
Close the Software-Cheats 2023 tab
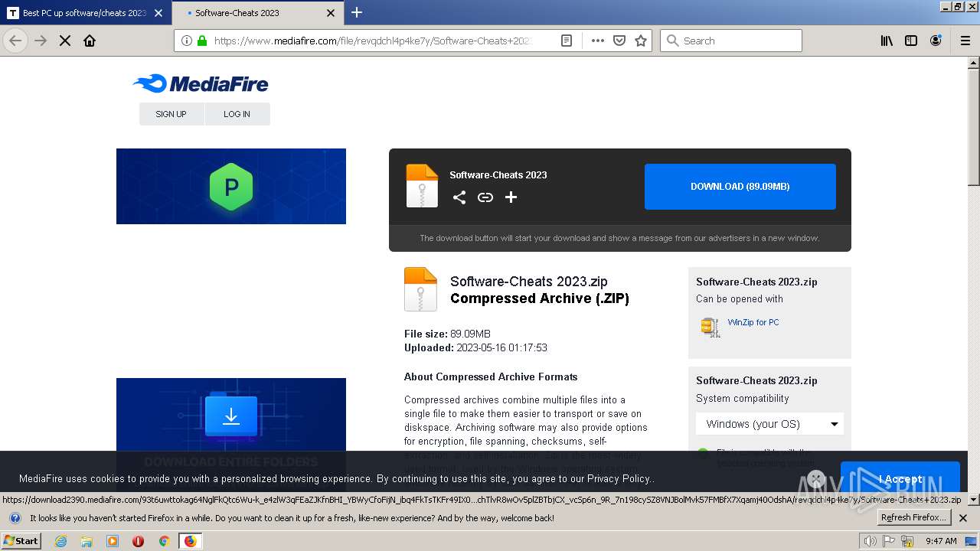[x=331, y=13]
